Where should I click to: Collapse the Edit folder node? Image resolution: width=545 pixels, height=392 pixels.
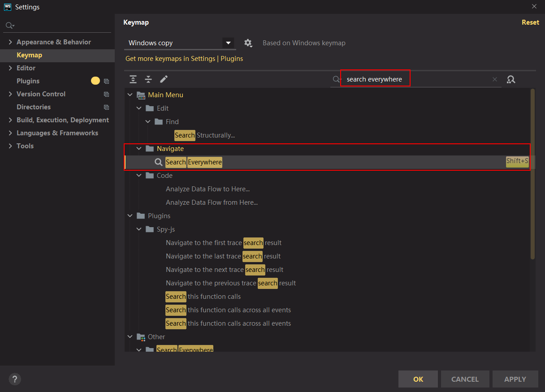[139, 108]
